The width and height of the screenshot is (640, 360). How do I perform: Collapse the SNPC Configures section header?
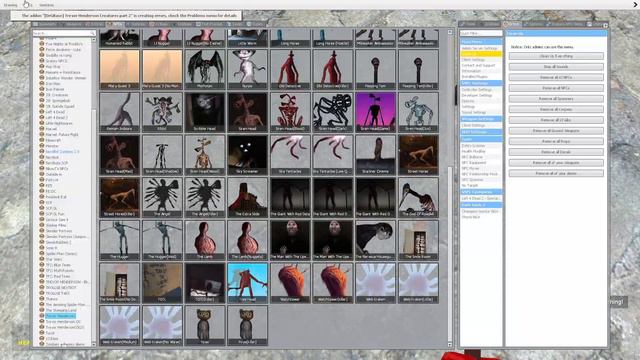[481, 192]
